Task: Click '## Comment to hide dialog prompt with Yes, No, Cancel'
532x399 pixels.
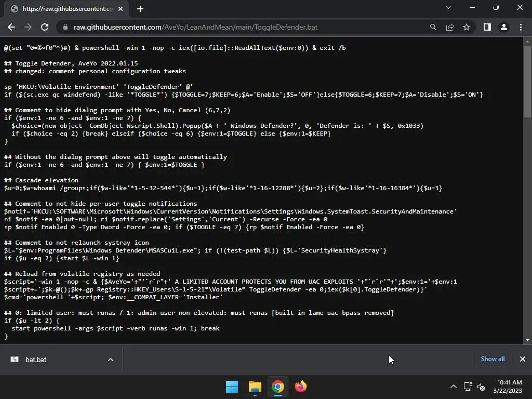Action: point(117,110)
